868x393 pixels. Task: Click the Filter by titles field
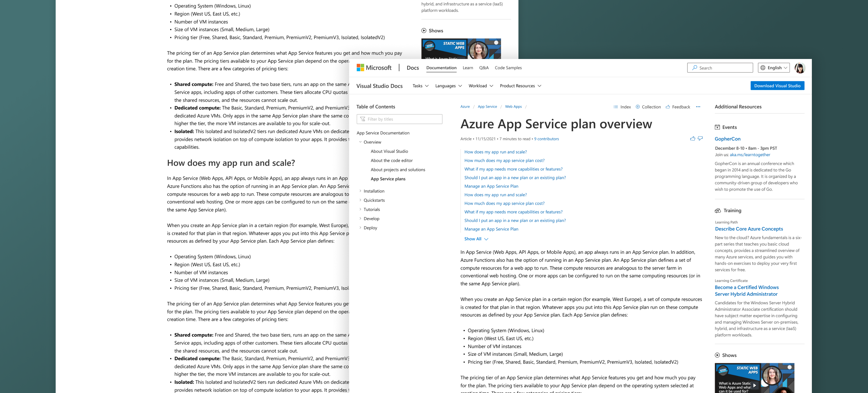coord(399,119)
